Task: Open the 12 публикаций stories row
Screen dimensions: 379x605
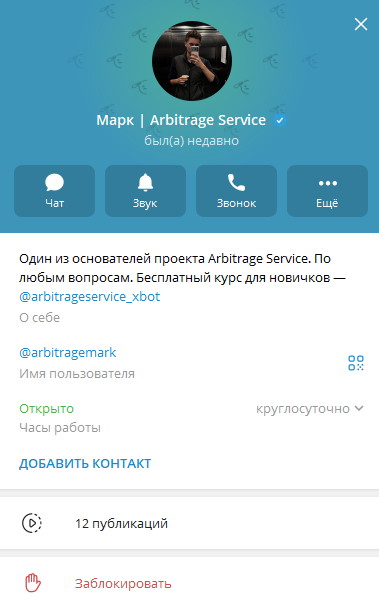Action: (x=190, y=524)
